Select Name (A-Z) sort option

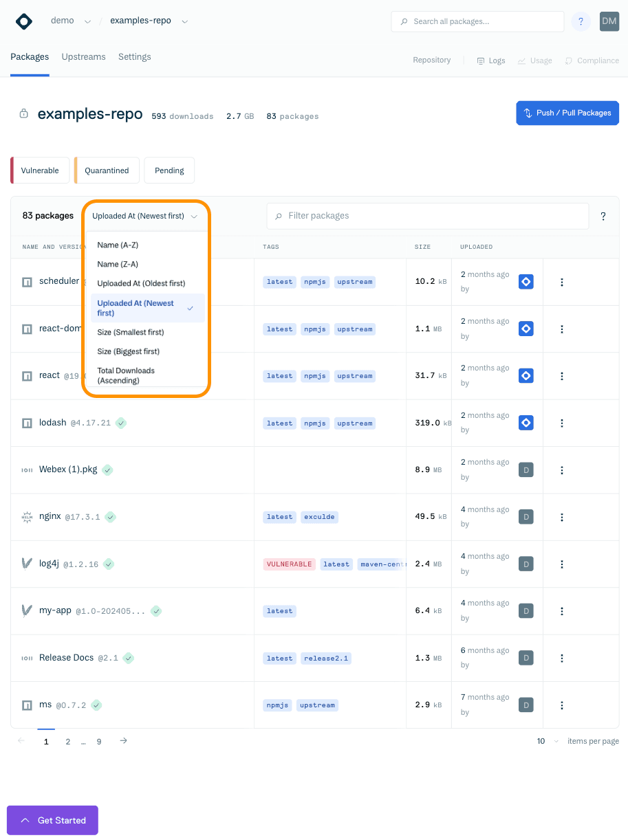118,245
